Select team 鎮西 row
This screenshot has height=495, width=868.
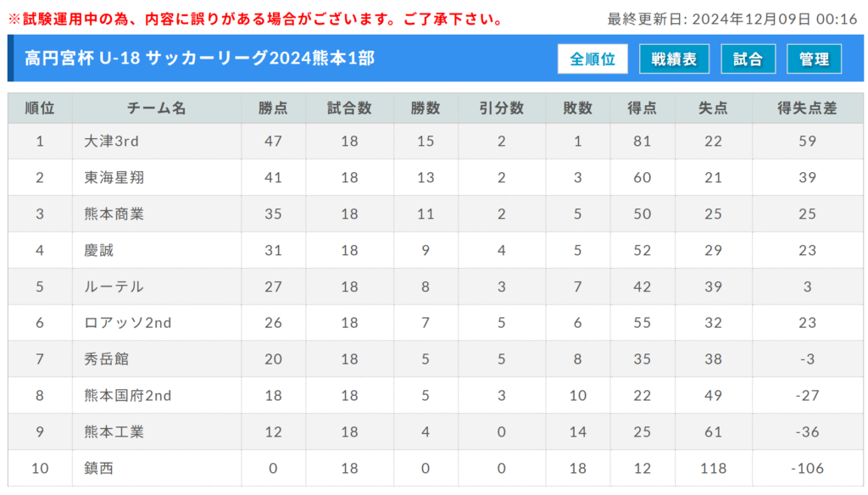coord(436,468)
